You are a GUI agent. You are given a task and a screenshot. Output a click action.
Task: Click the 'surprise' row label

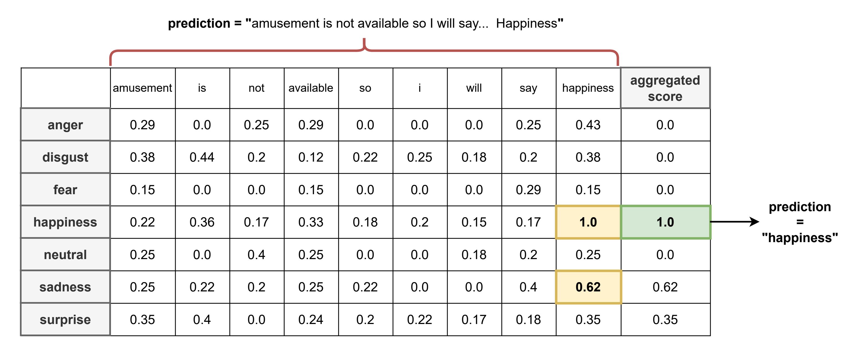65,319
